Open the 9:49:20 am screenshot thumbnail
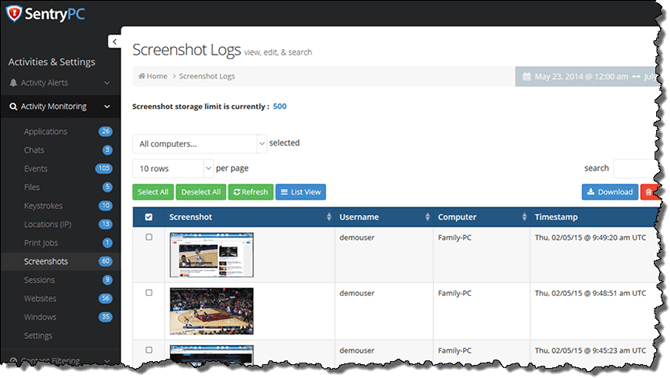The image size is (670, 378). [212, 255]
